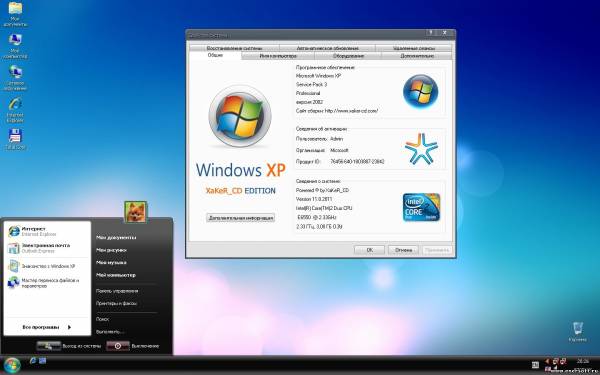Click the Version 11.0.2011 text

(x=314, y=199)
